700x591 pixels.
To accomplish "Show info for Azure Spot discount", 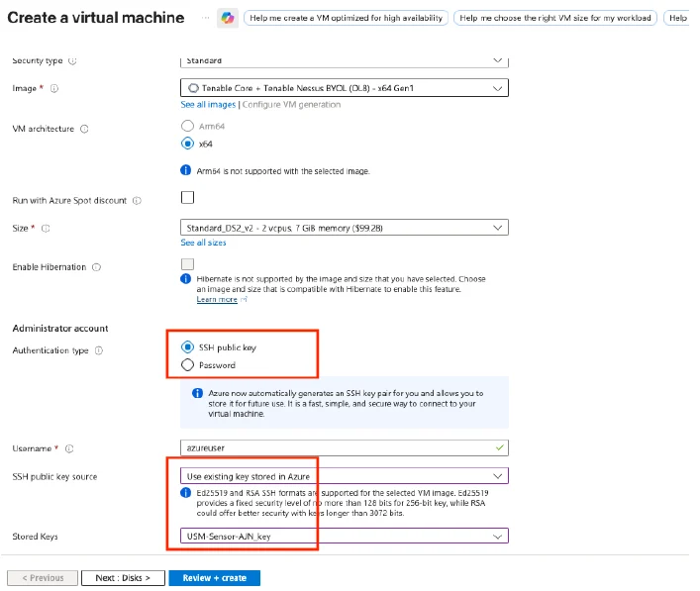I will [x=137, y=201].
